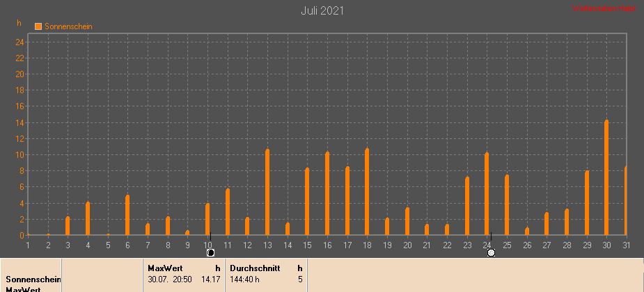The image size is (644, 292).
Task: Click the sunshine bar for day 16
Action: tap(327, 193)
